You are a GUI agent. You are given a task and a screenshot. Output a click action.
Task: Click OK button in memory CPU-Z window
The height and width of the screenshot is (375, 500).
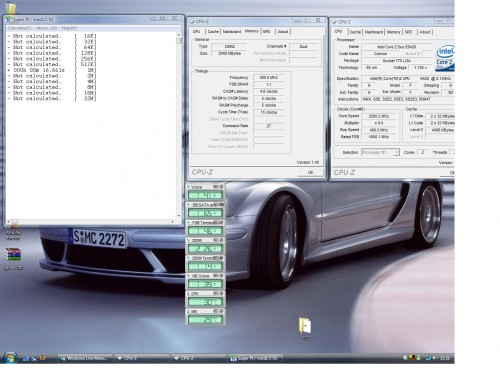click(310, 172)
